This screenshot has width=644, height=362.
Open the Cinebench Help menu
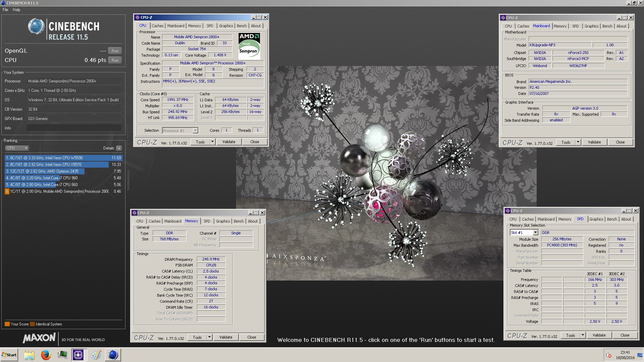[x=16, y=10]
